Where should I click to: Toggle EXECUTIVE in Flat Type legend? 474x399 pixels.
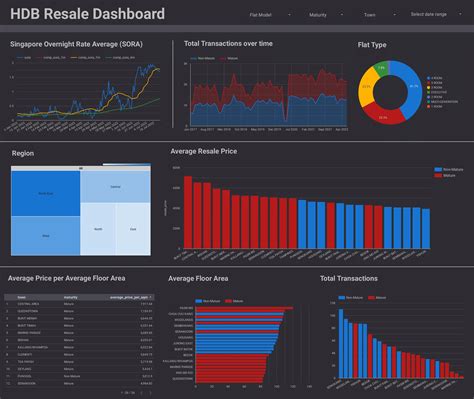click(x=437, y=92)
